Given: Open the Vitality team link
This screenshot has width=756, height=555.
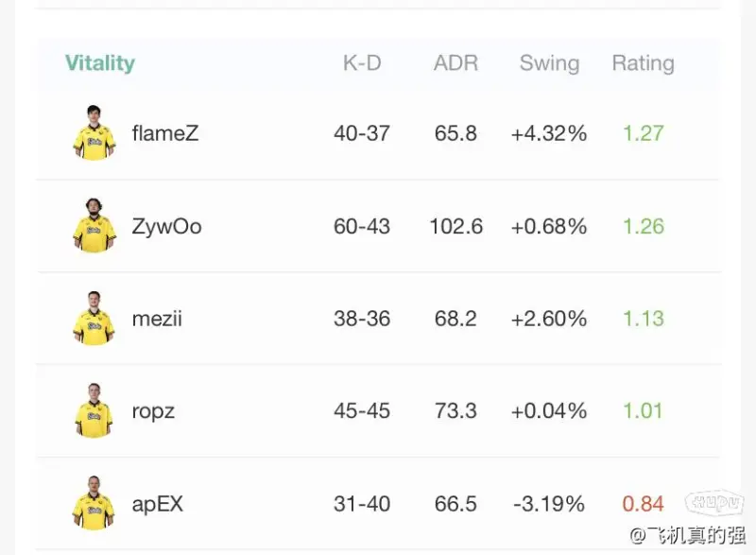Looking at the screenshot, I should (100, 63).
